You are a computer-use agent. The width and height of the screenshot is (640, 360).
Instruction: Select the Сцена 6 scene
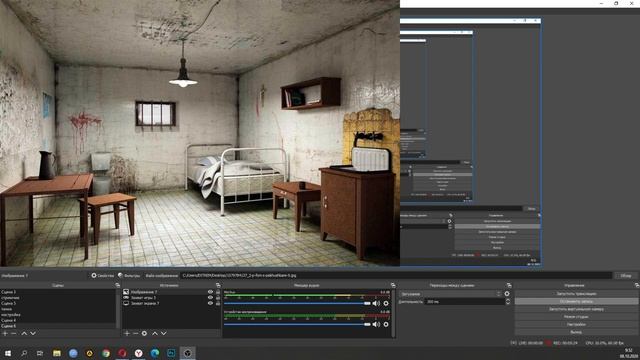58,326
